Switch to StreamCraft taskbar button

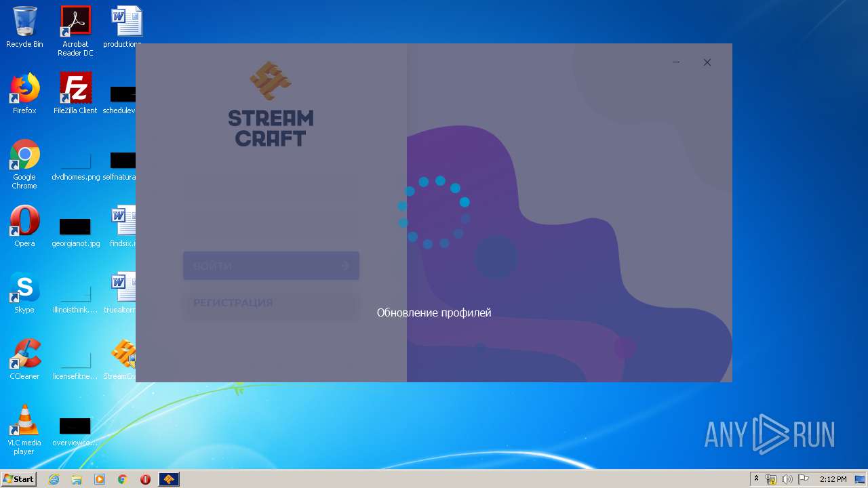pos(169,479)
